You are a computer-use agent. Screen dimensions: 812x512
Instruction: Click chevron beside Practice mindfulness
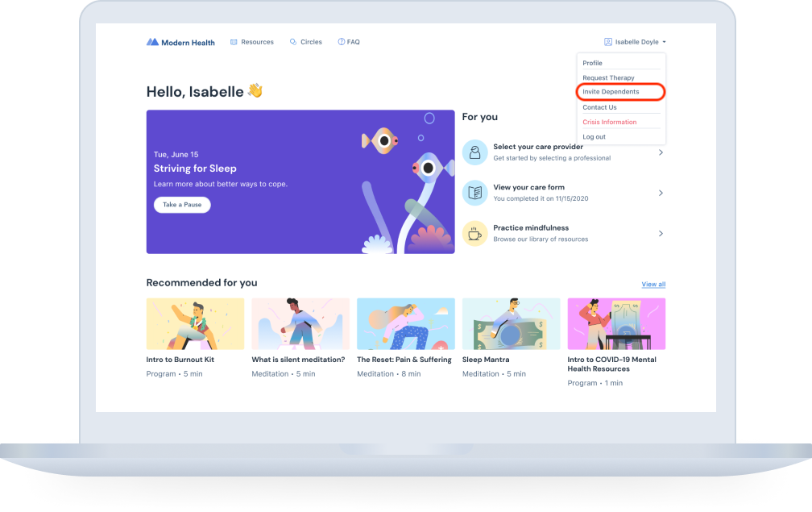coord(661,234)
